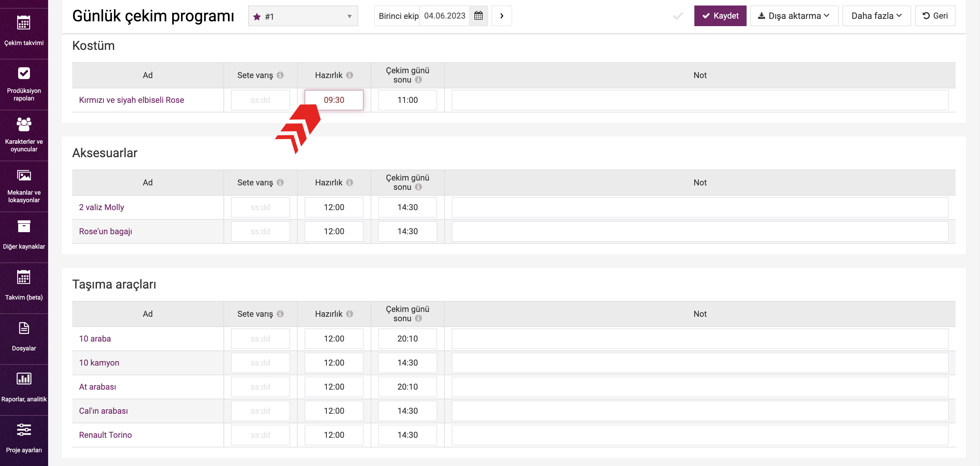Screen dimensions: 980x466
Task: Open the Rose'un bagajı link
Action: pyautogui.click(x=106, y=231)
